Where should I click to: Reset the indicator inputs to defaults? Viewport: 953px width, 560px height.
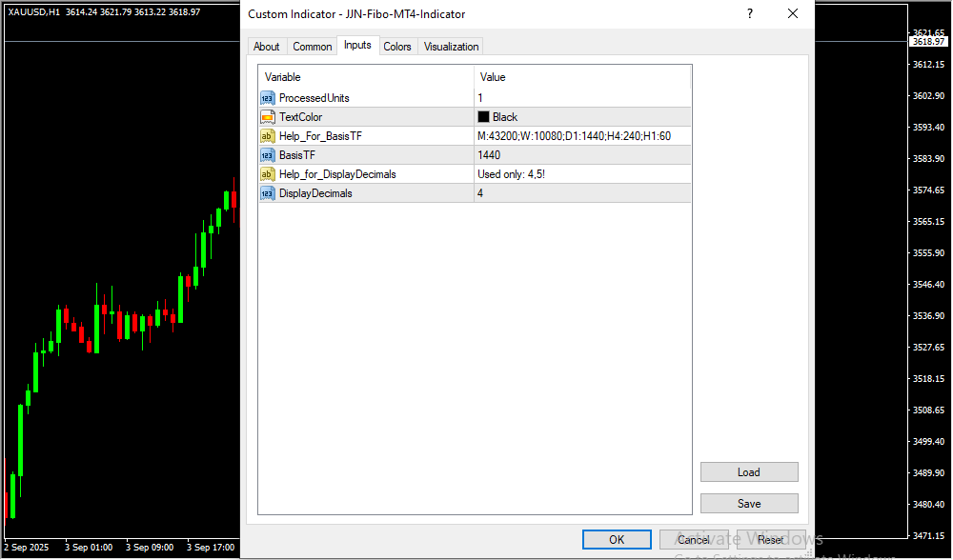771,540
